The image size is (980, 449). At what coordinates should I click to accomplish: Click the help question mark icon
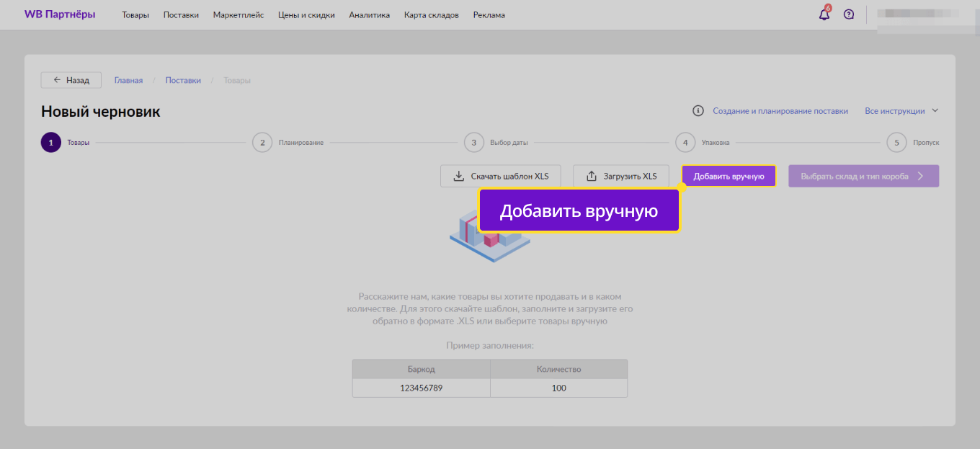click(x=849, y=14)
